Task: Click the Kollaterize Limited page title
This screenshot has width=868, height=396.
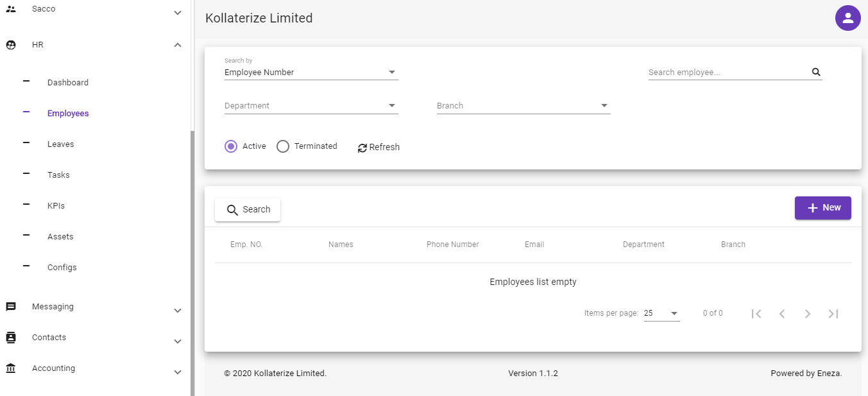Action: click(x=259, y=18)
